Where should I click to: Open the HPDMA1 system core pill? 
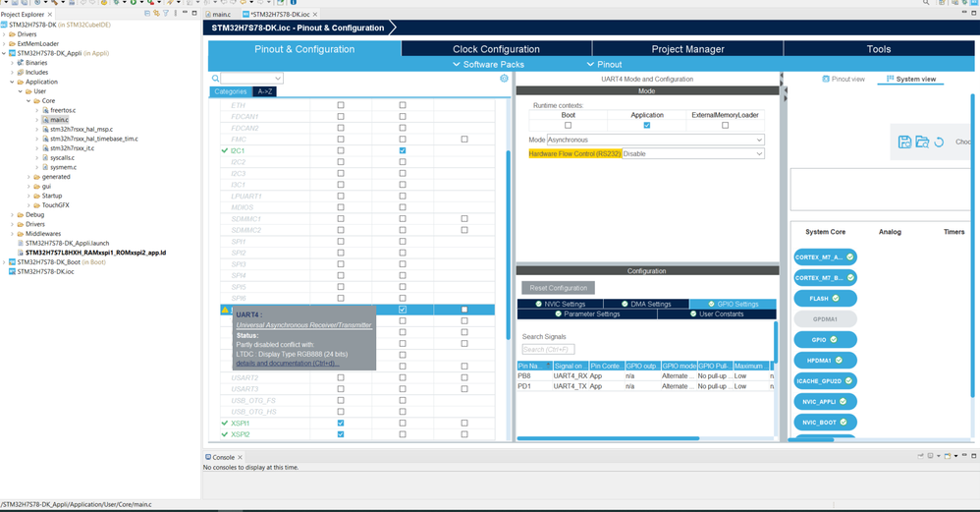pyautogui.click(x=825, y=360)
